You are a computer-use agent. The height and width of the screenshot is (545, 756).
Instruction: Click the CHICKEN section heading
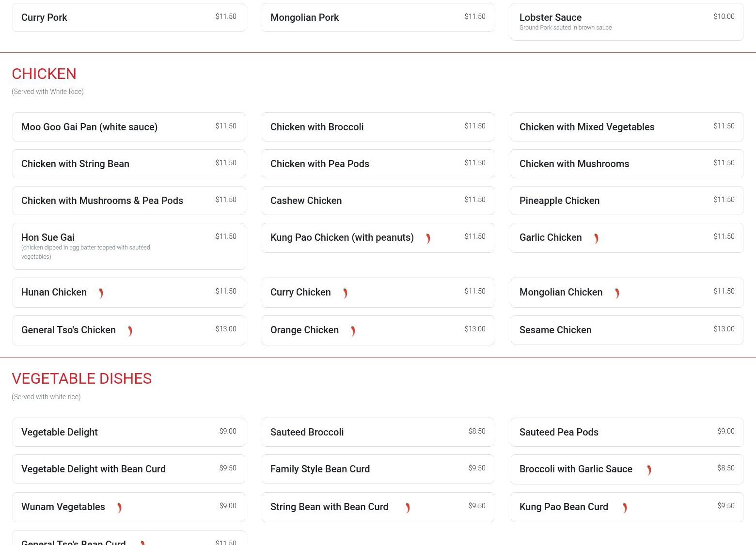coord(44,74)
